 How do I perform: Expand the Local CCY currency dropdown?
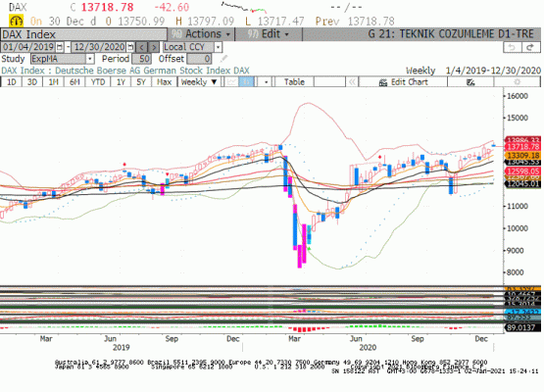pos(218,47)
